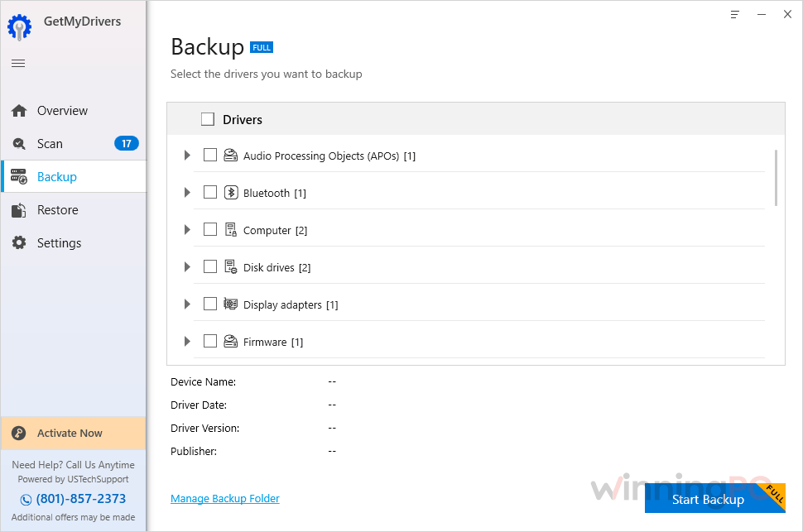Select the Disk drives [2] row label
This screenshot has width=803, height=532.
[x=276, y=268]
